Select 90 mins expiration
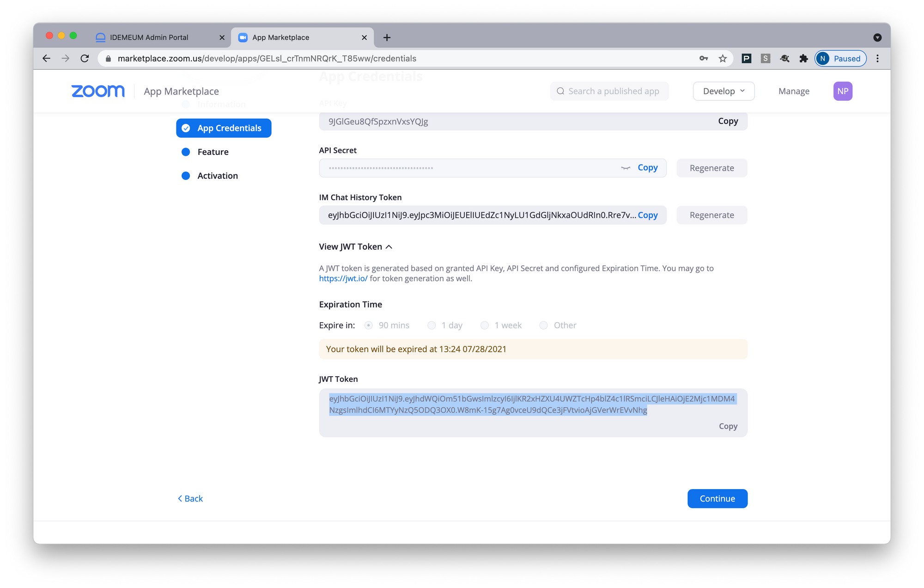This screenshot has height=588, width=924. click(368, 325)
